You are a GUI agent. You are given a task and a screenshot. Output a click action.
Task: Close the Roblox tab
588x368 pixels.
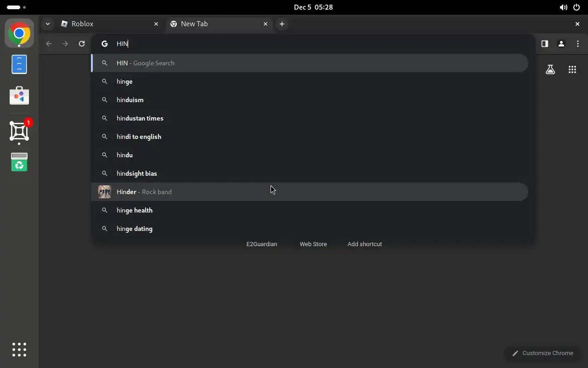pyautogui.click(x=156, y=24)
